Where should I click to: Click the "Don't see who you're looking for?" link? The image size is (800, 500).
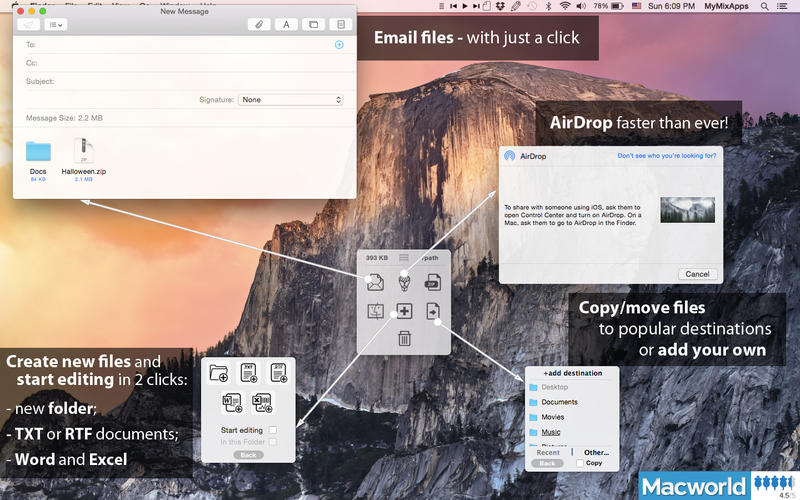tap(666, 156)
